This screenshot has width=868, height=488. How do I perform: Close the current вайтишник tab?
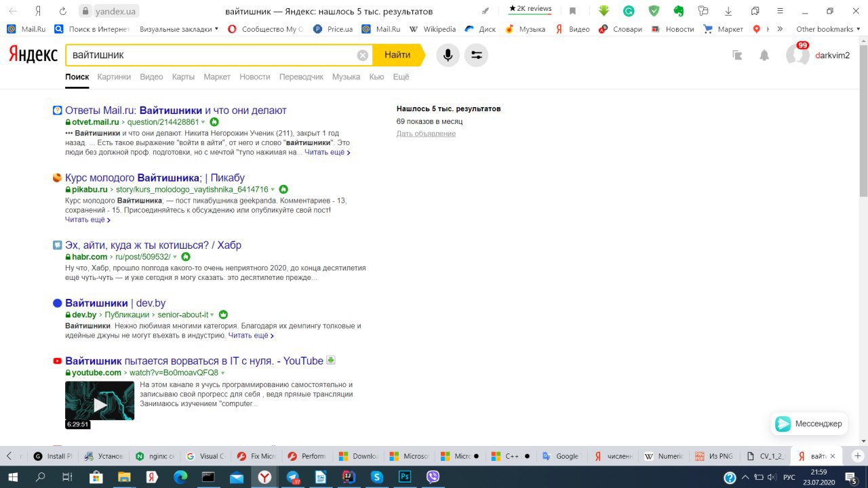tap(833, 456)
